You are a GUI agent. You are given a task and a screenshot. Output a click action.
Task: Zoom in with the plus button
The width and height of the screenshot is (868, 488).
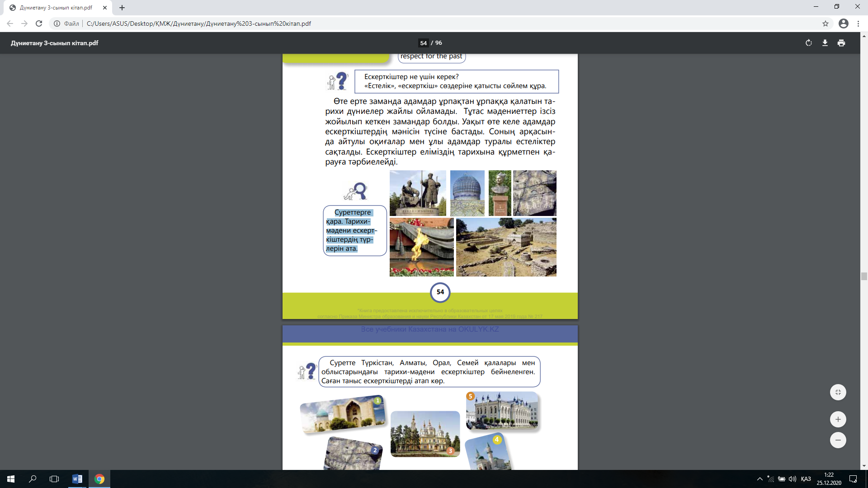pyautogui.click(x=838, y=419)
